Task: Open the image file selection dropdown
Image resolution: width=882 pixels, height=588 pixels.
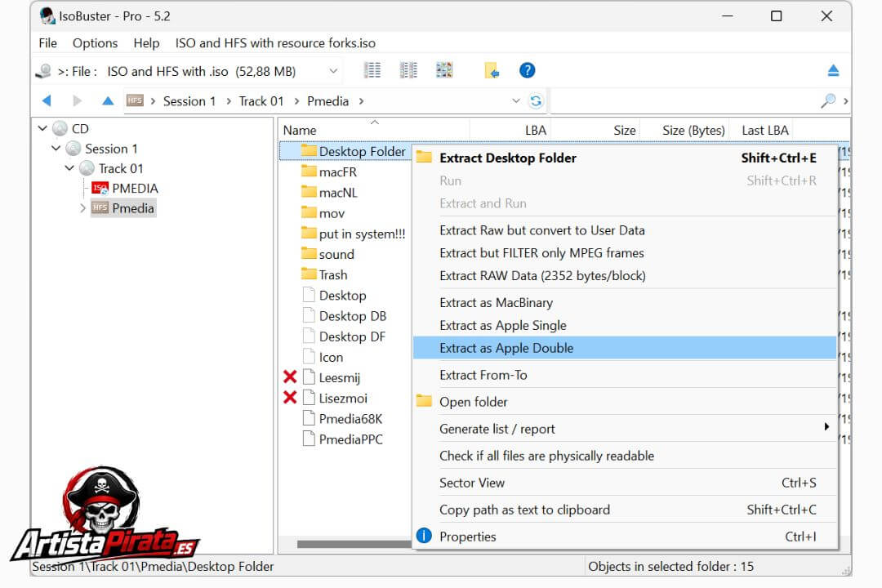Action: click(x=333, y=72)
